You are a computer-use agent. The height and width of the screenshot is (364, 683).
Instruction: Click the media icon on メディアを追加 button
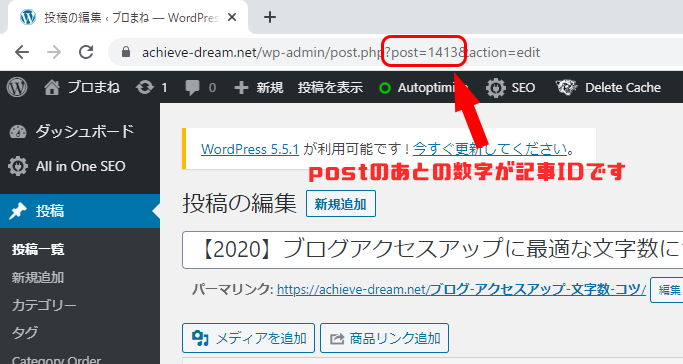point(200,338)
